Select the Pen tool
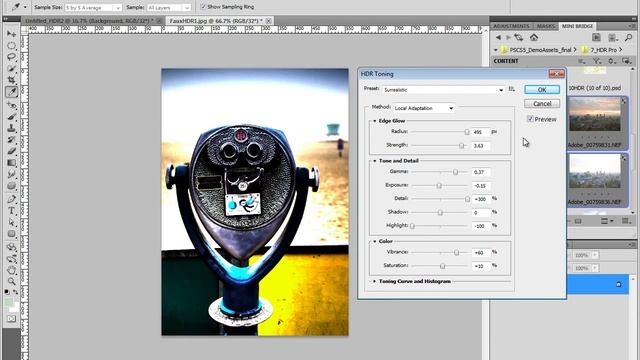 point(11,199)
